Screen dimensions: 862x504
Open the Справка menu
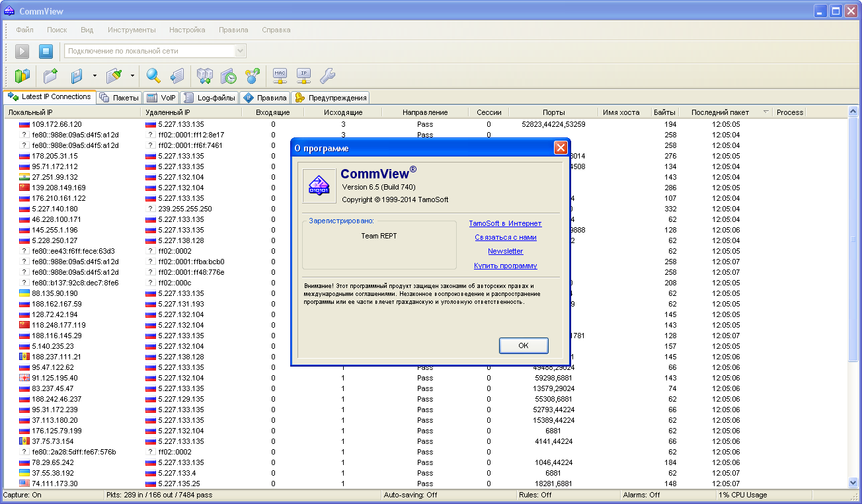click(276, 30)
